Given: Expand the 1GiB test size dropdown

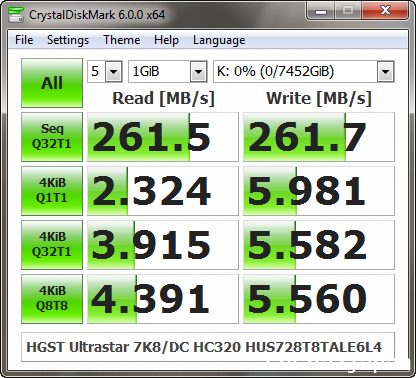Looking at the screenshot, I should tap(168, 71).
